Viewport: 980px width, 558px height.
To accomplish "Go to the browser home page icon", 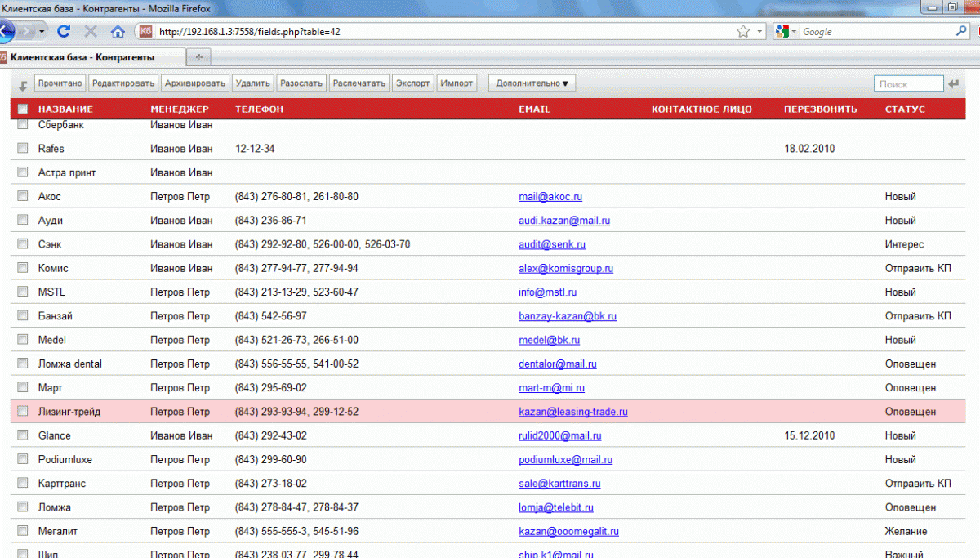I will [118, 31].
